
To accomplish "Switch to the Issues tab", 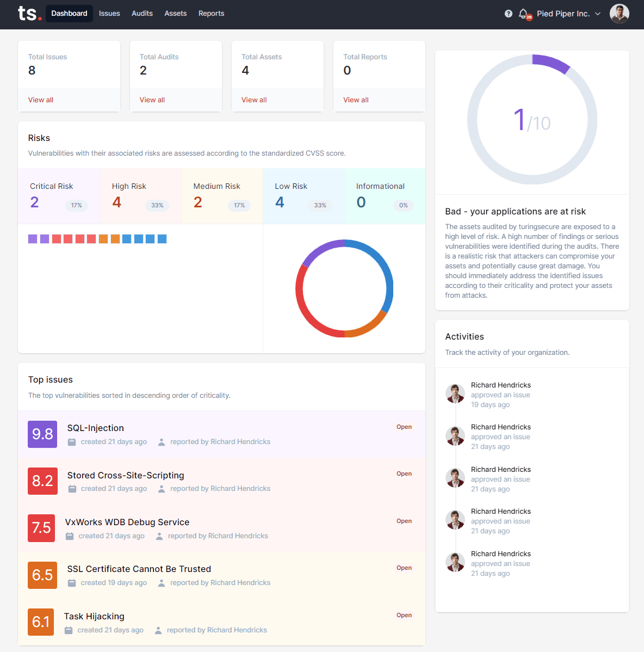I will pyautogui.click(x=109, y=14).
